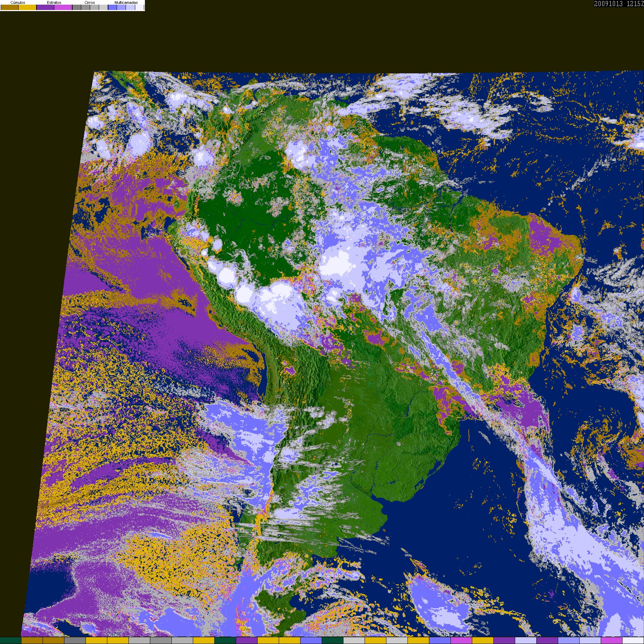The width and height of the screenshot is (644, 644).
Task: Click the darkest blue Multicamadas legend swatch
Action: (x=112, y=7)
